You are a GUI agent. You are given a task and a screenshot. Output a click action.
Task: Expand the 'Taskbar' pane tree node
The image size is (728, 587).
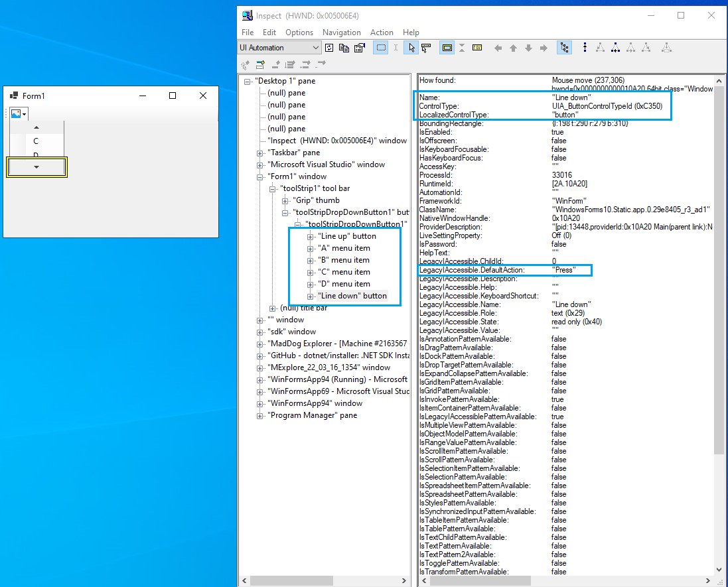[x=259, y=152]
